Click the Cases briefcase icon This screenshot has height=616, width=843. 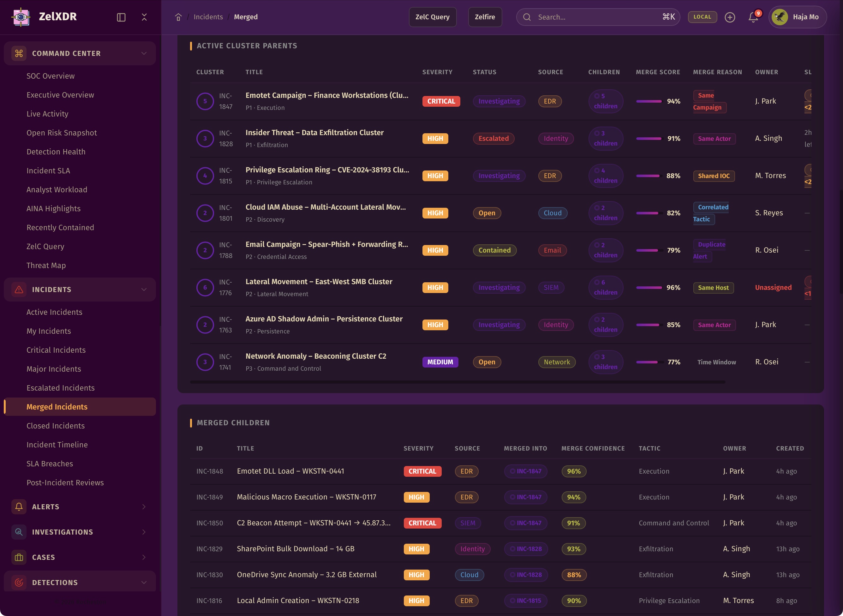click(x=19, y=557)
